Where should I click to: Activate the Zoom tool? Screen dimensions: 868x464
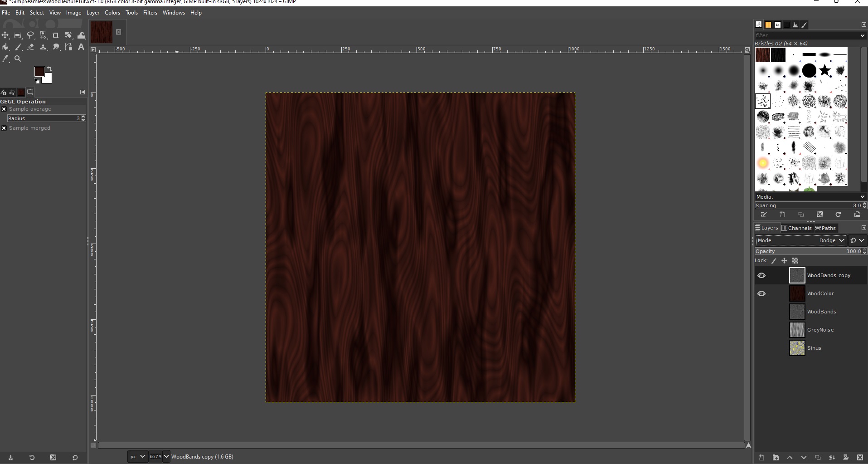point(18,59)
